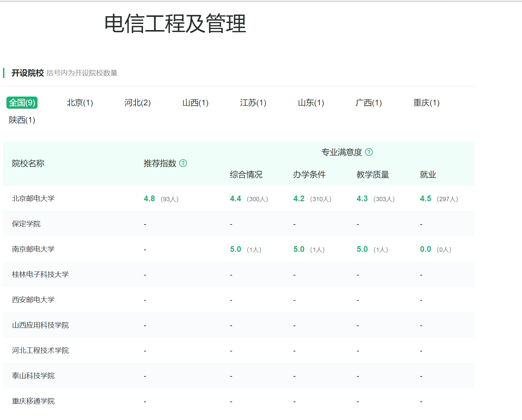522x420 pixels.
Task: View details for 南京邮电大学
Action: (33, 249)
